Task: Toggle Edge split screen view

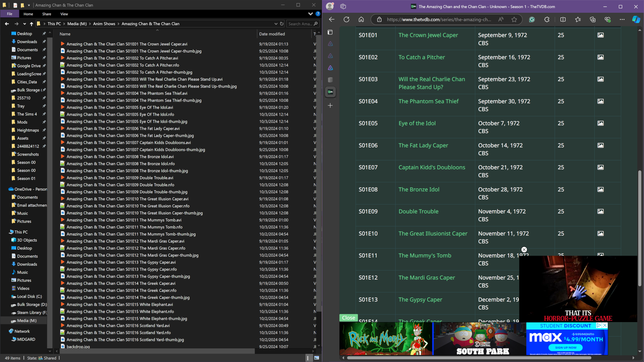Action: coord(563,19)
